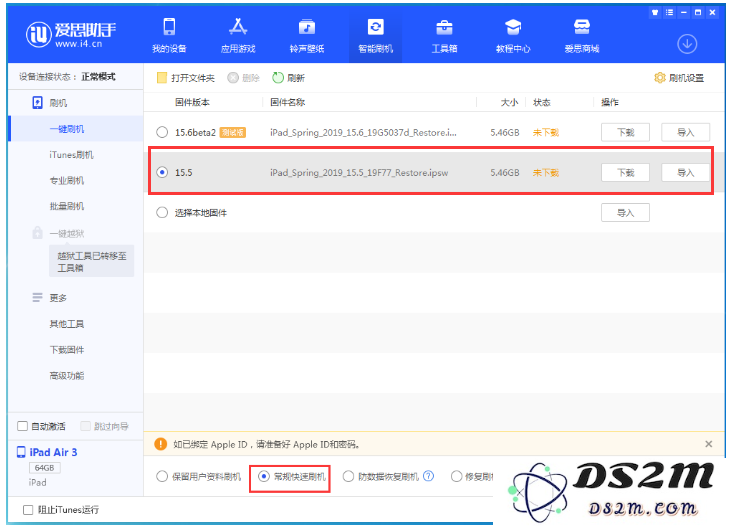This screenshot has width=731, height=526.
Task: Click the shirt skin icon in title bar
Action: (x=655, y=13)
